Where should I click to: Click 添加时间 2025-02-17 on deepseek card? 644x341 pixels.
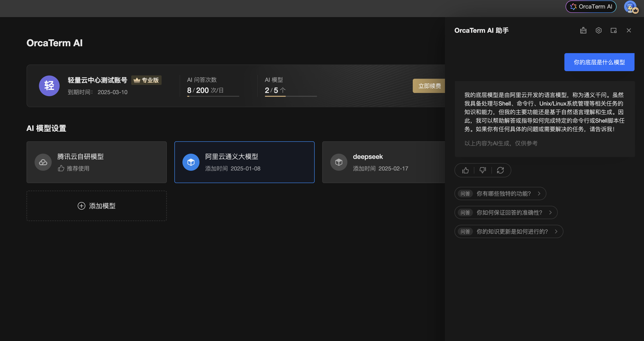381,168
